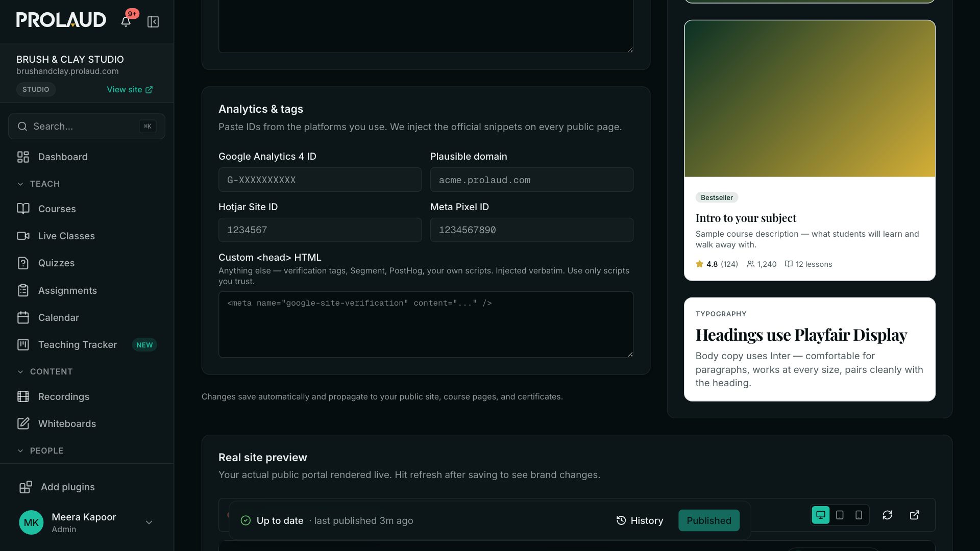
Task: Click the PROLAUD logo
Action: (x=61, y=20)
